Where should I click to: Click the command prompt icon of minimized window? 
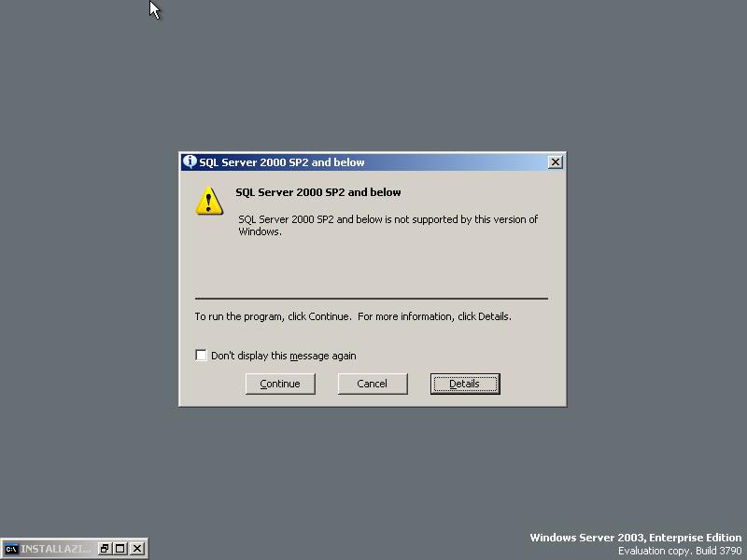coord(11,549)
